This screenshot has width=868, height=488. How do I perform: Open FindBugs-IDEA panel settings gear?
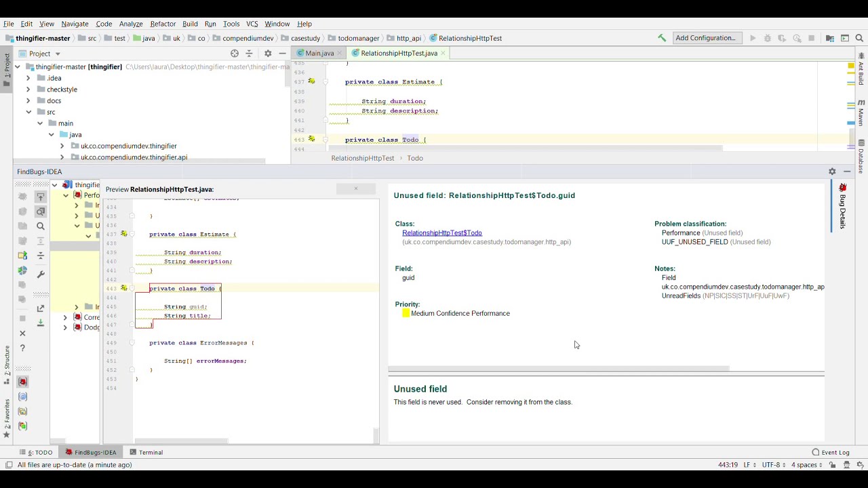(832, 171)
